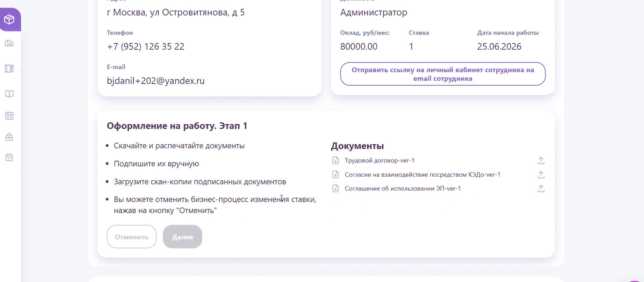Image resolution: width=644 pixels, height=282 pixels.
Task: Select start date 25.06.2026
Action: [x=499, y=46]
